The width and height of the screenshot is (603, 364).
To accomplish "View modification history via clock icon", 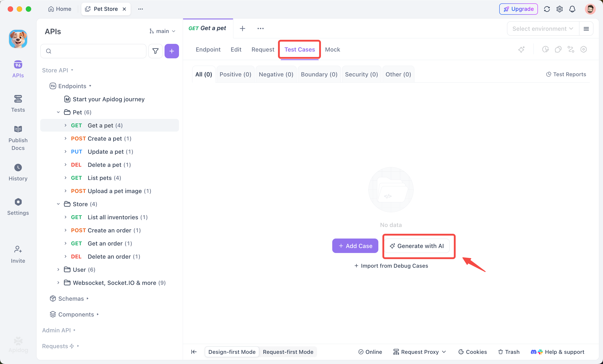I will pos(546,49).
